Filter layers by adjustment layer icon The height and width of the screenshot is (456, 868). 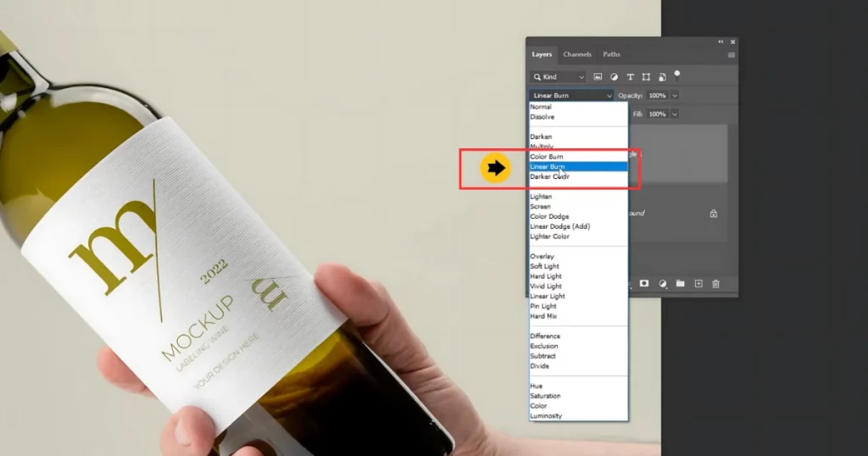[614, 77]
